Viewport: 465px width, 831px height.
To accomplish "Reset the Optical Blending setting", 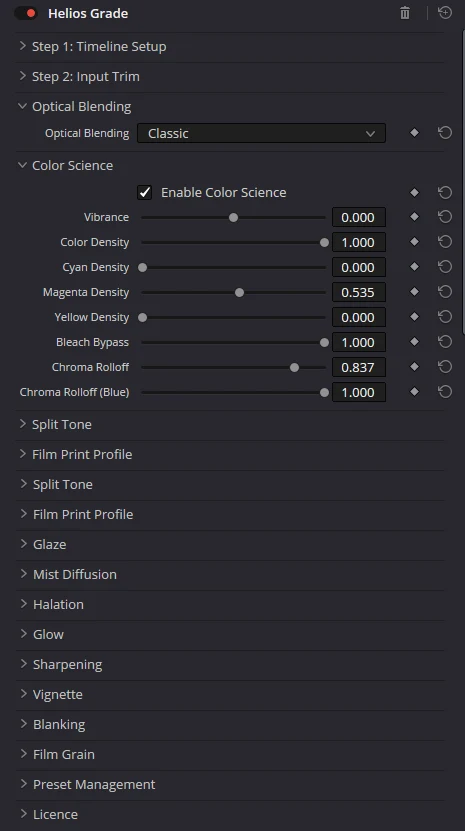I will coord(445,132).
